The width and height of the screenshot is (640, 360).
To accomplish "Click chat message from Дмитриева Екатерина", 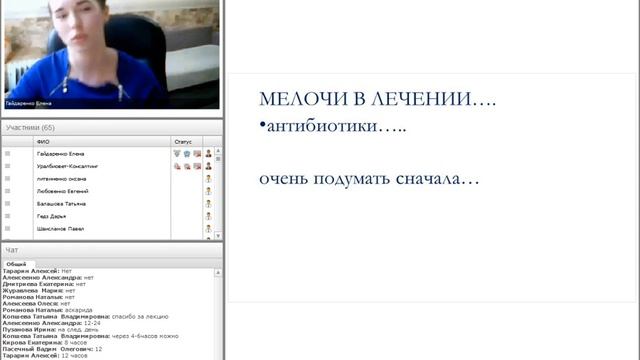I will [x=44, y=284].
